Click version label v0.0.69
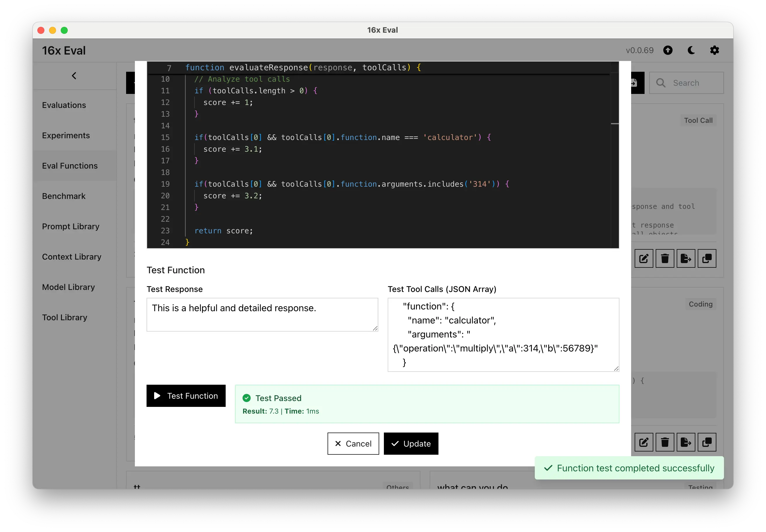Viewport: 766px width, 532px height. pyautogui.click(x=639, y=50)
